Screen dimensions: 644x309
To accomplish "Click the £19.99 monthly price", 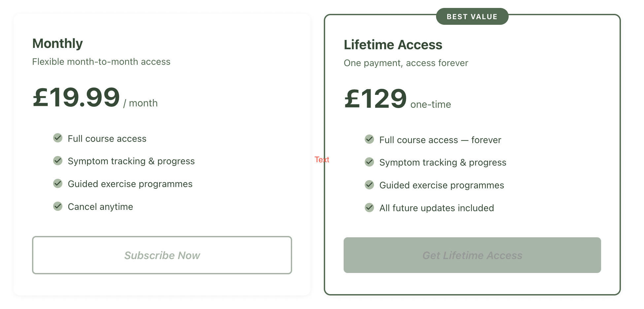I will coord(76,97).
